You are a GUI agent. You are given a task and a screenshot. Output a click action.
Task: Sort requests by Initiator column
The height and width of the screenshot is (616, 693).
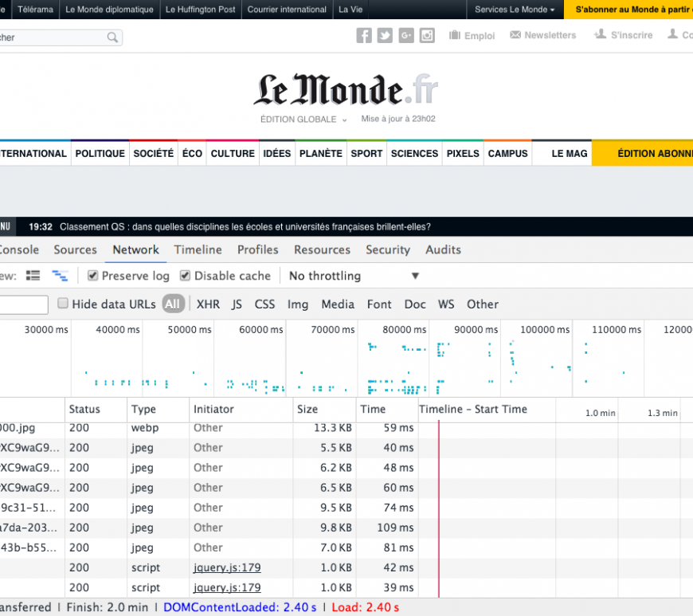[x=241, y=410]
